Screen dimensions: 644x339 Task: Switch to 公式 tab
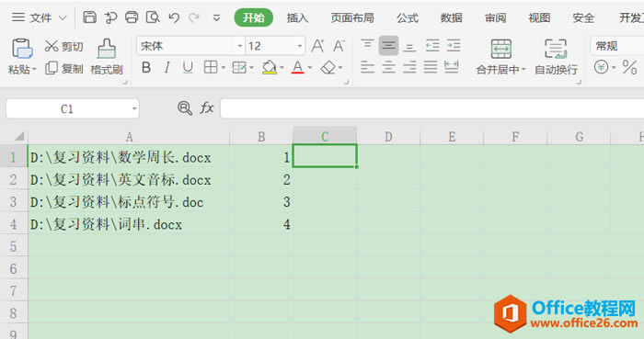408,17
